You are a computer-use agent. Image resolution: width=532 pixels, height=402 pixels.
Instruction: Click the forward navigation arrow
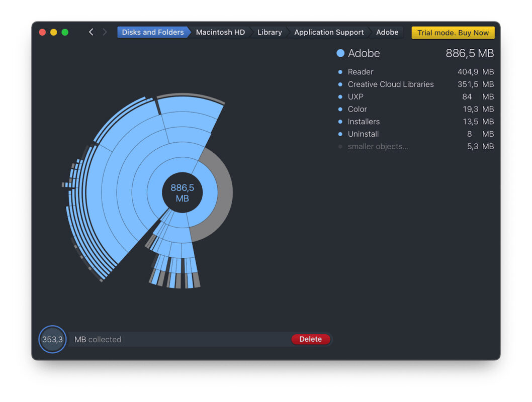click(105, 32)
